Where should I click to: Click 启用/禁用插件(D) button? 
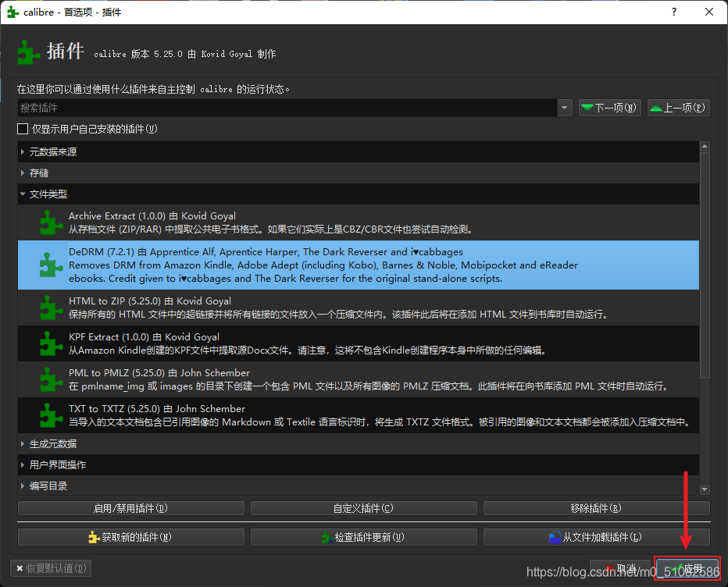click(131, 508)
